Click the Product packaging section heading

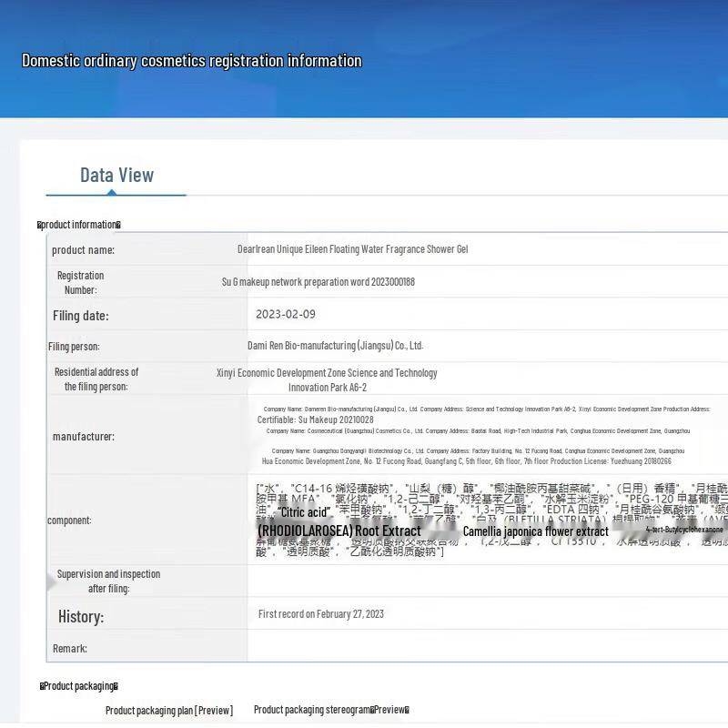(x=79, y=686)
